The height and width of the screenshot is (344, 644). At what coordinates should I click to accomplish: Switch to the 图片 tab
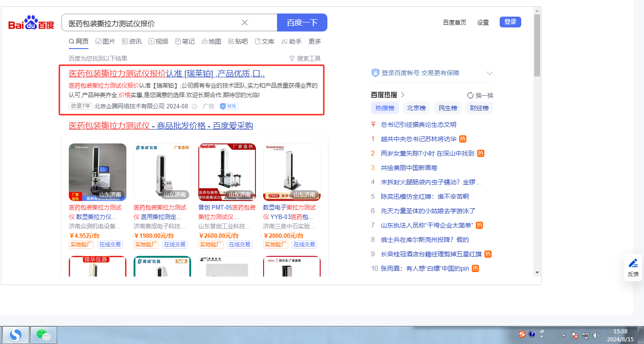click(x=105, y=41)
